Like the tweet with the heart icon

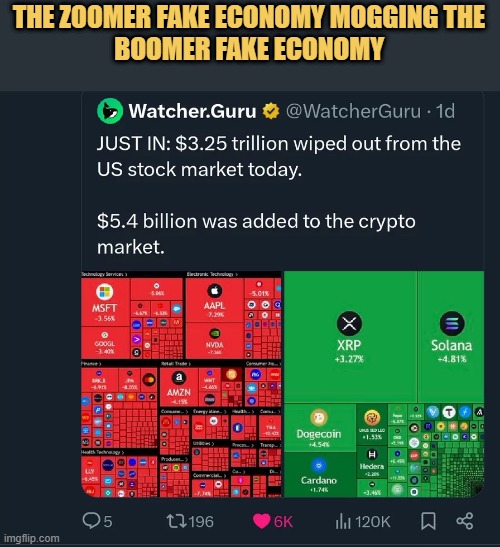(x=261, y=522)
